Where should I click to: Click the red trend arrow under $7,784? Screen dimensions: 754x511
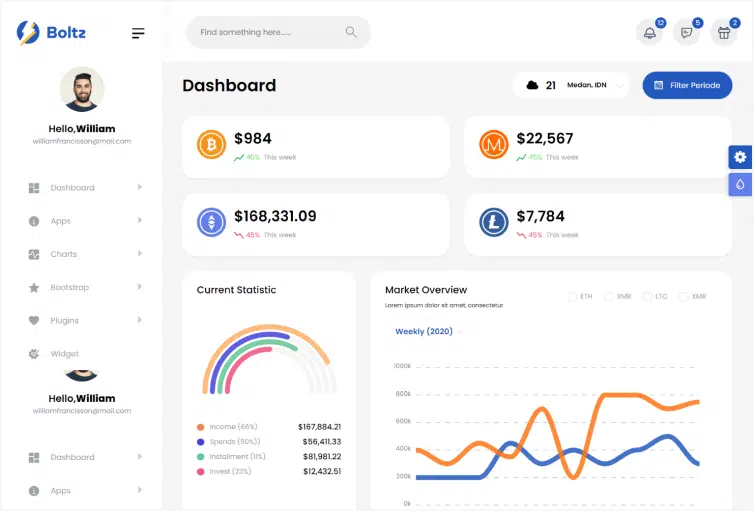click(521, 235)
